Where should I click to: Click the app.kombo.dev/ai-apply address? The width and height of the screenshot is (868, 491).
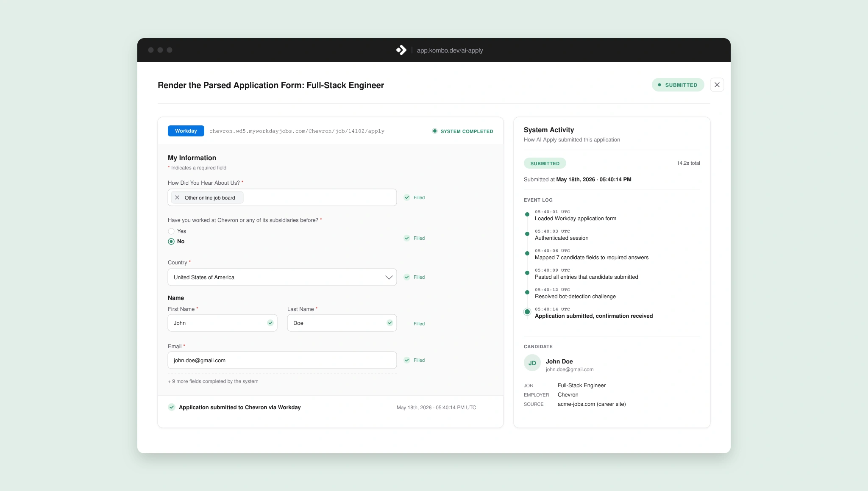click(x=450, y=50)
